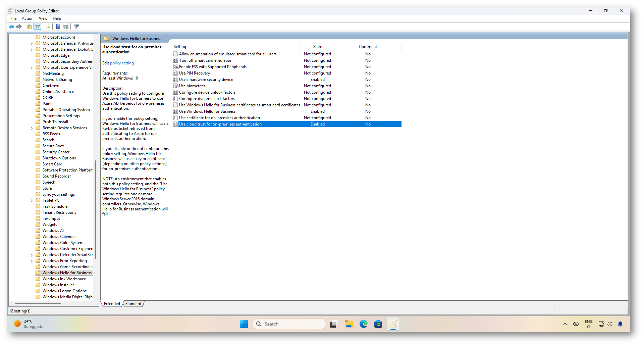Select Windows Ink Workspace in tree
The height and width of the screenshot is (346, 644).
(64, 279)
